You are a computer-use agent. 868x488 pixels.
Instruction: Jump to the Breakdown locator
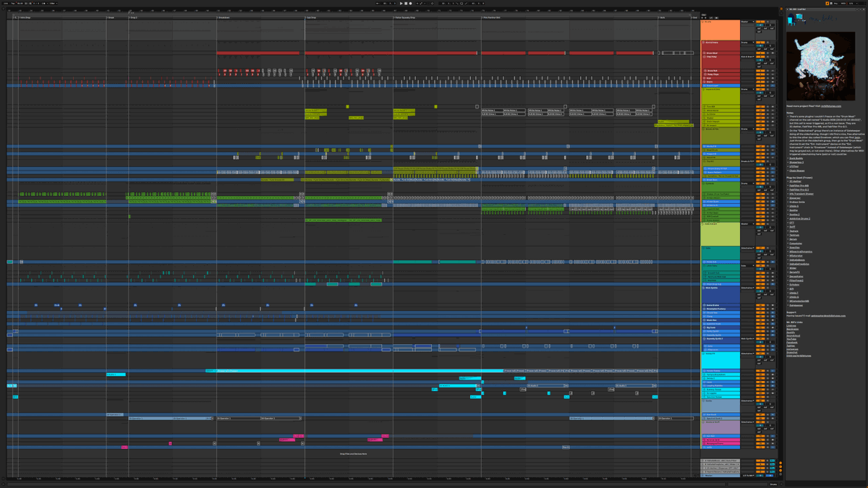[x=224, y=17]
